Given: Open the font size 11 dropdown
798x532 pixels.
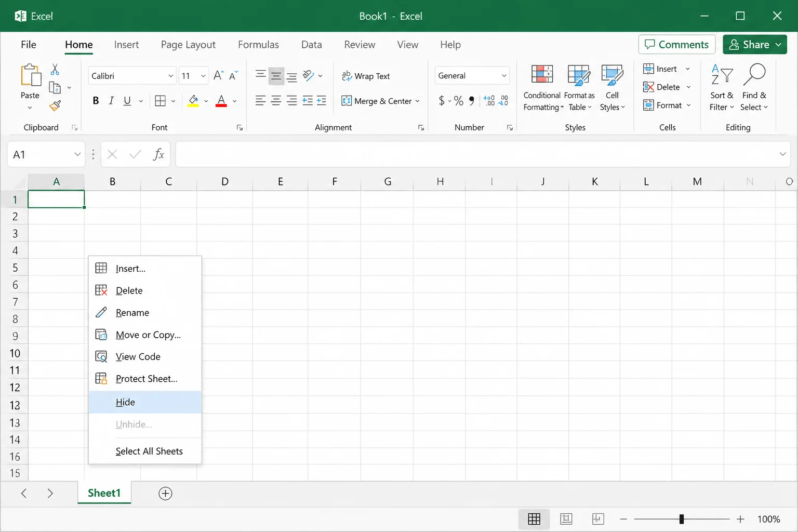Looking at the screenshot, I should [x=203, y=76].
